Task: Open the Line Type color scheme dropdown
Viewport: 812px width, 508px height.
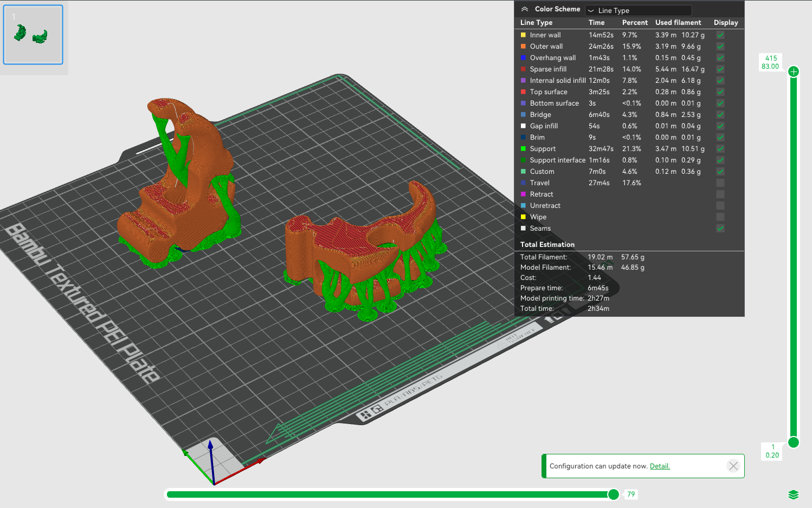Action: point(638,10)
